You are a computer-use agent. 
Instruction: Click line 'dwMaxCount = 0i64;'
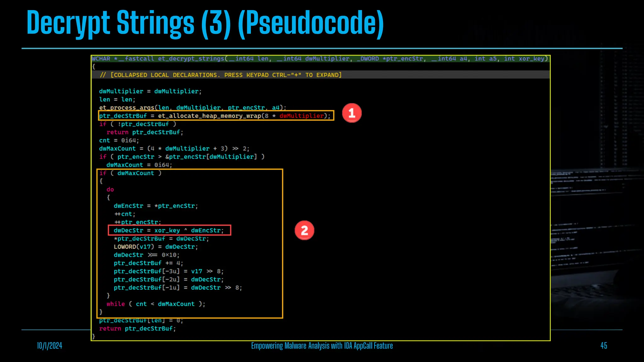139,165
